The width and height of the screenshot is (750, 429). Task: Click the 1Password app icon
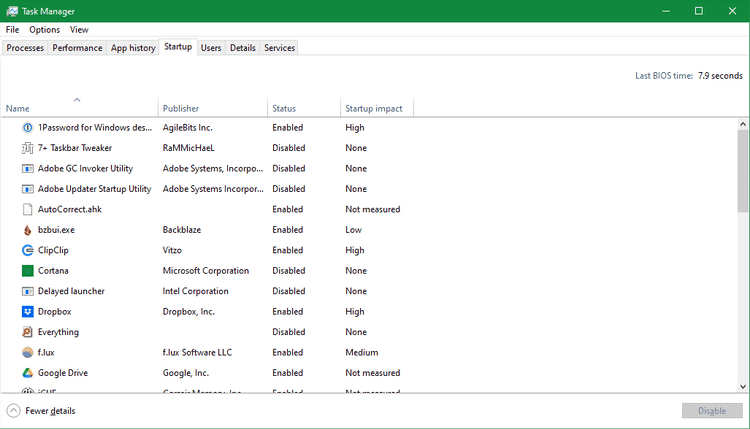28,128
